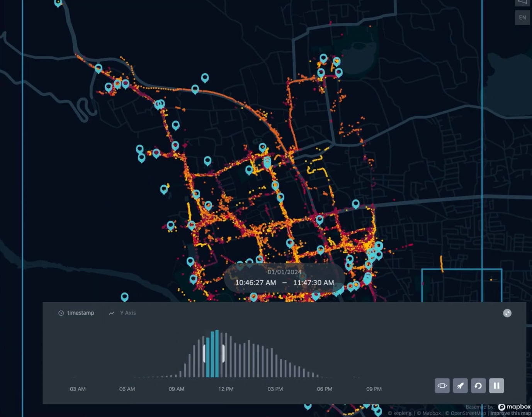Click the clock icon beside timestamp
The width and height of the screenshot is (532, 417).
point(61,313)
